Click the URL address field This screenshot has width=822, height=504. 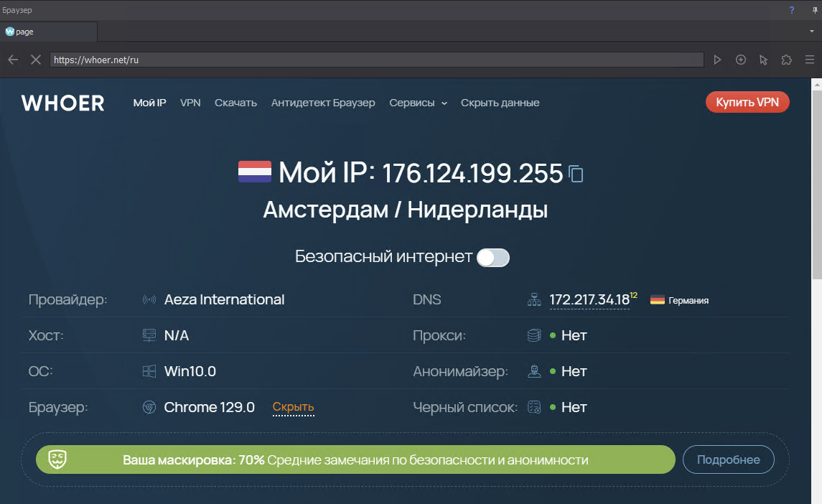[x=376, y=60]
